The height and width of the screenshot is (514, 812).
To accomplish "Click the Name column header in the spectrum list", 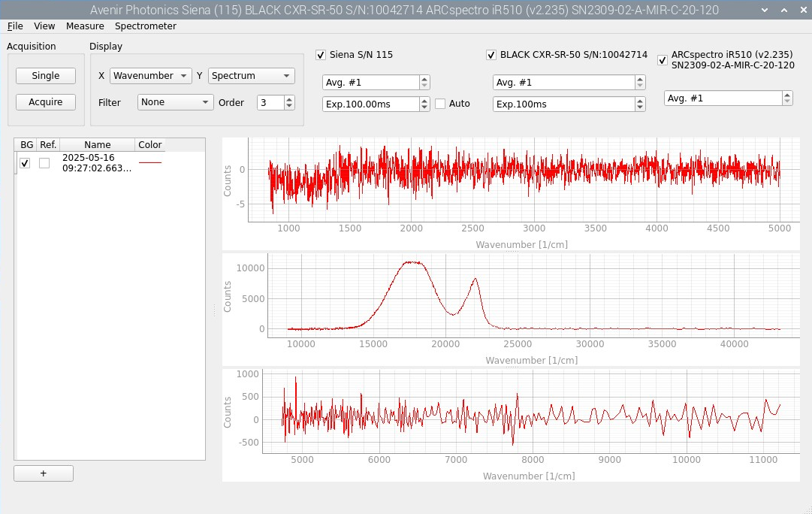I will pyautogui.click(x=98, y=145).
